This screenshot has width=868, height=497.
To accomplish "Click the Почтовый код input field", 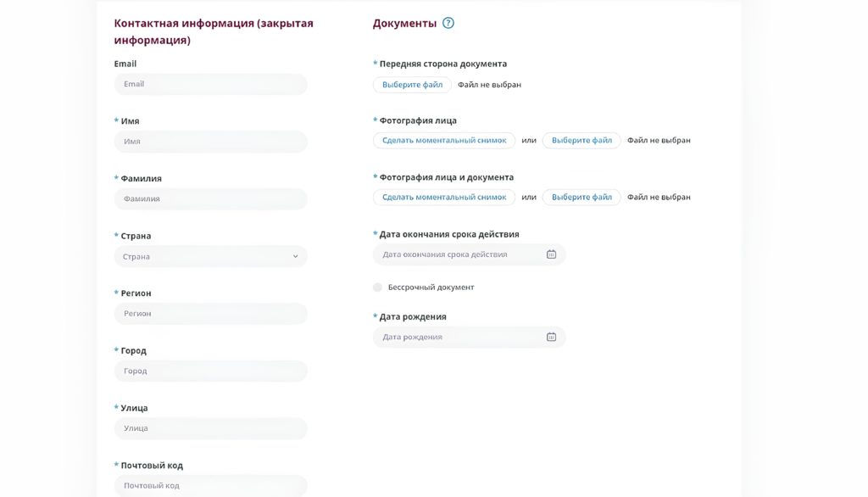I will tap(210, 485).
